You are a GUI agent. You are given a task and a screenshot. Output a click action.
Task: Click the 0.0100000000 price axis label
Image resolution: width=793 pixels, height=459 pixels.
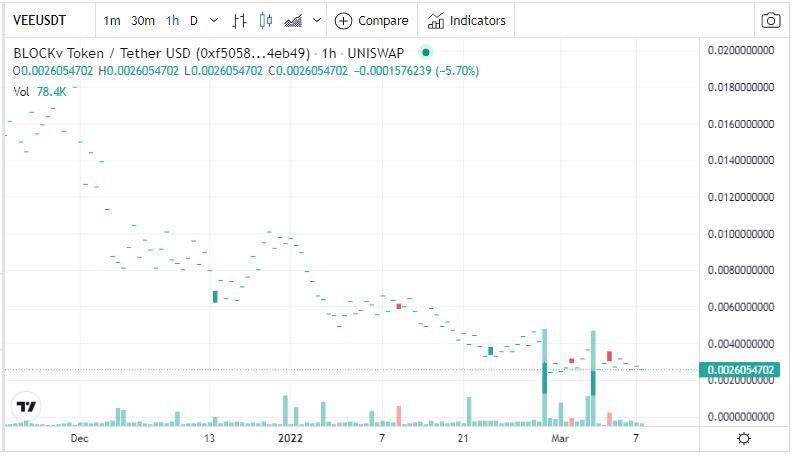pyautogui.click(x=741, y=234)
